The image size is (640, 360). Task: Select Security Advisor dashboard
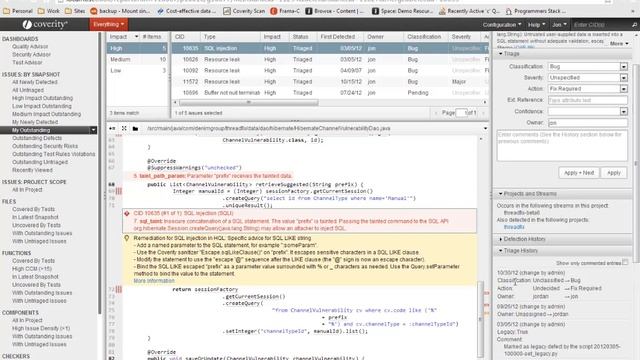[x=31, y=55]
